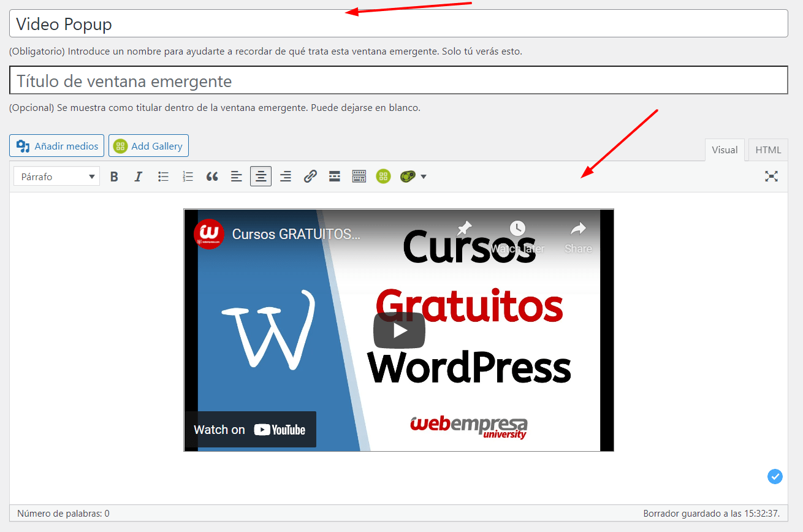Click the Borrador guardado status text
Screen dimensions: 803x532
pyautogui.click(x=711, y=514)
